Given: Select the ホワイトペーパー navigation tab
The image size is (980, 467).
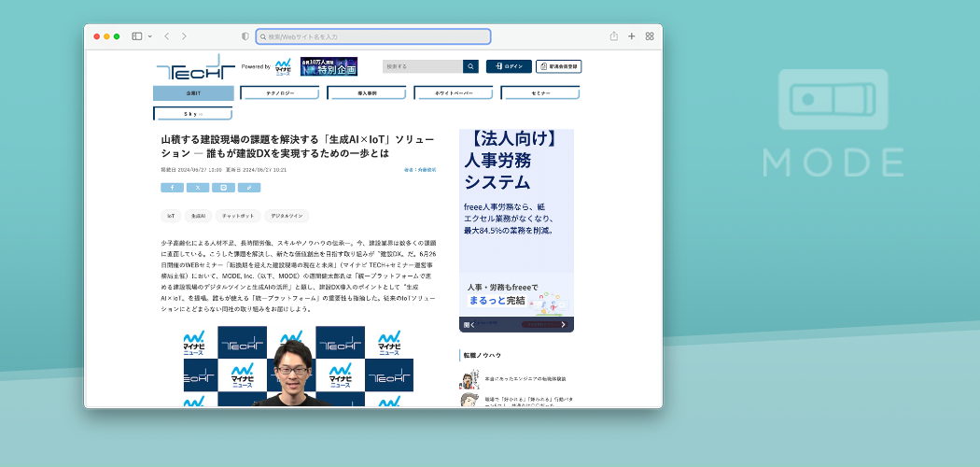Looking at the screenshot, I should point(453,93).
